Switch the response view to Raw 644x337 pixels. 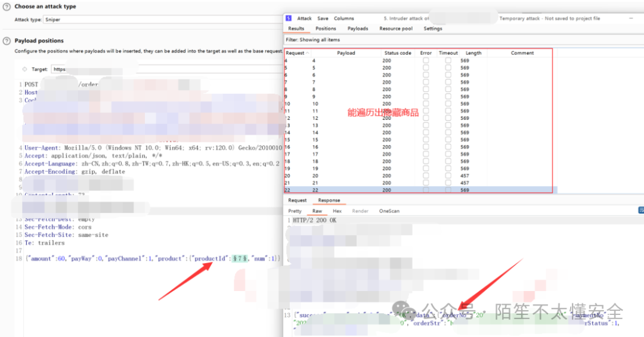[317, 211]
